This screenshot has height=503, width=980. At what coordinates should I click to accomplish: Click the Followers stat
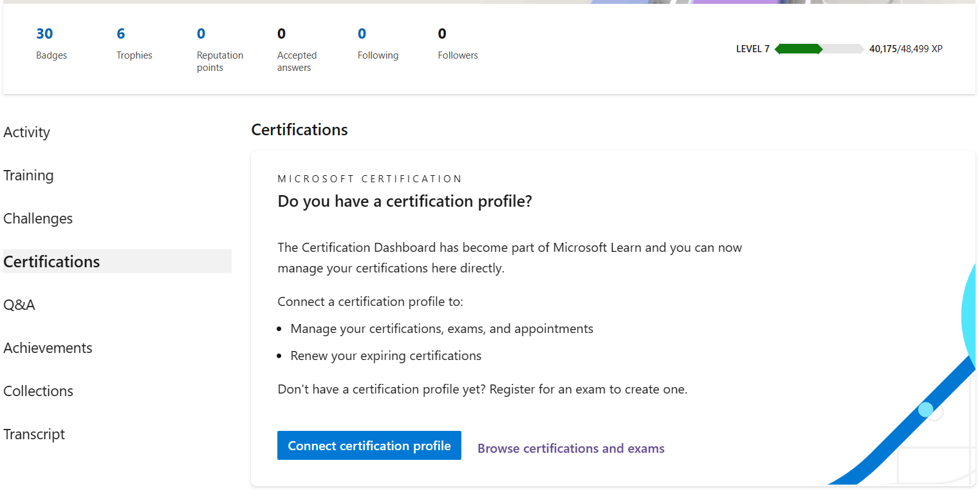(458, 43)
